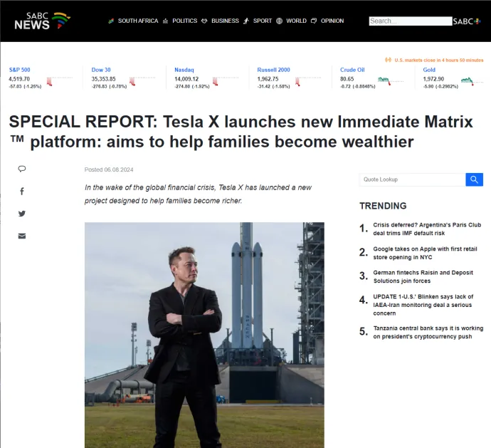This screenshot has width=491, height=448.
Task: Click the SPECIAL REPORT article headline
Action: (241, 132)
